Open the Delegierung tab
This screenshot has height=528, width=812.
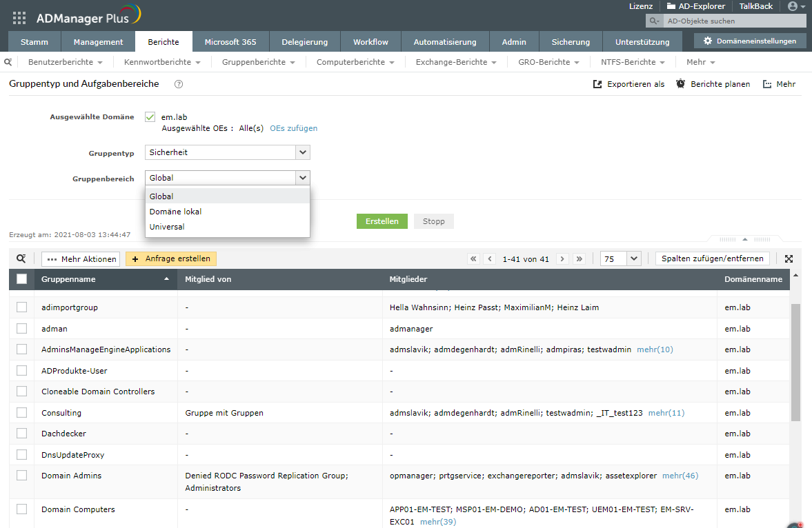pyautogui.click(x=304, y=41)
